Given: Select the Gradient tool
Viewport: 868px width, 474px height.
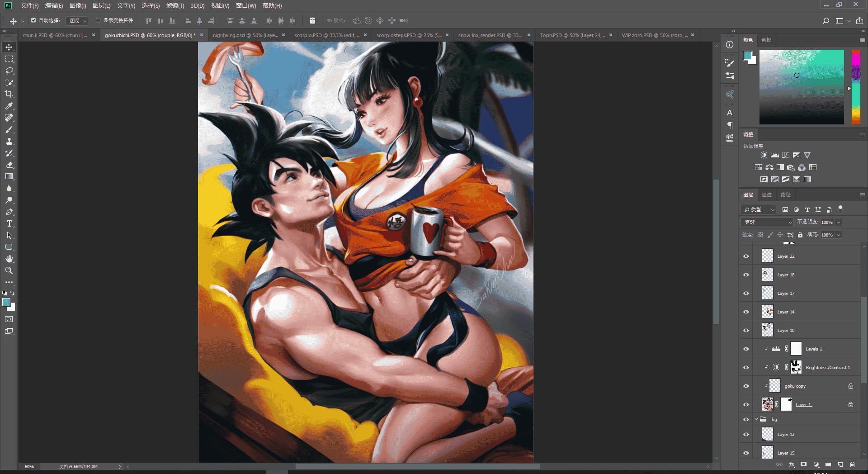Looking at the screenshot, I should tap(9, 176).
